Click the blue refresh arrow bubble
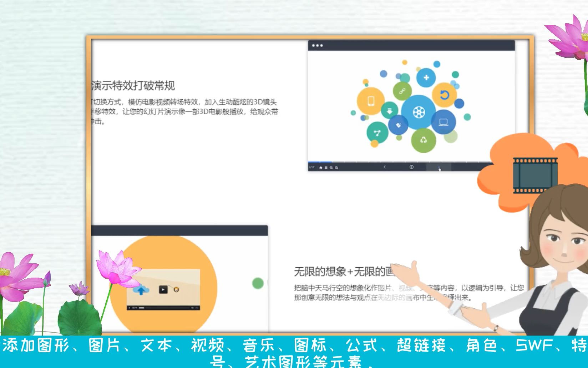The width and height of the screenshot is (588, 368). pyautogui.click(x=444, y=95)
